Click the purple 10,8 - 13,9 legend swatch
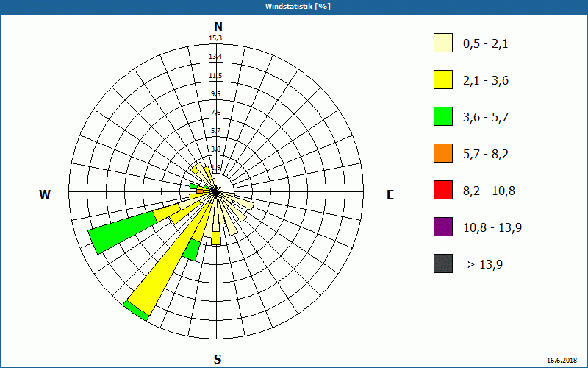The height and width of the screenshot is (368, 588). (443, 227)
